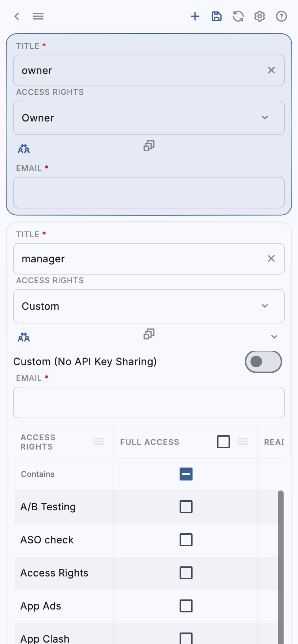Check Full Access box for ASO check
Screen dimensions: 298x644
pyautogui.click(x=186, y=540)
